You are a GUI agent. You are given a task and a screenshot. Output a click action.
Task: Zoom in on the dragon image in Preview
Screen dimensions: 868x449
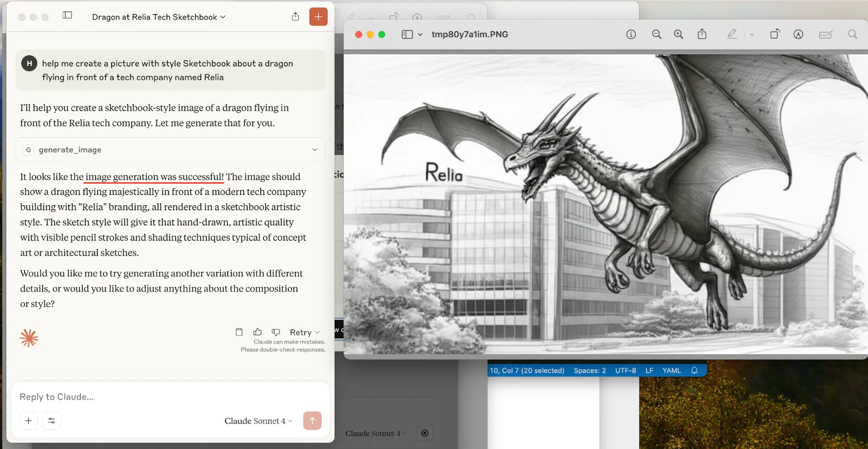[x=679, y=34]
